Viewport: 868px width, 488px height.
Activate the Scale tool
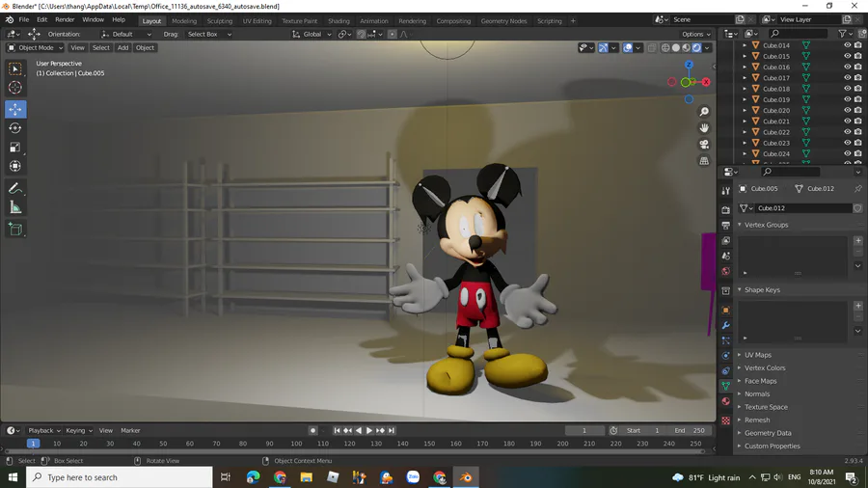(x=14, y=148)
